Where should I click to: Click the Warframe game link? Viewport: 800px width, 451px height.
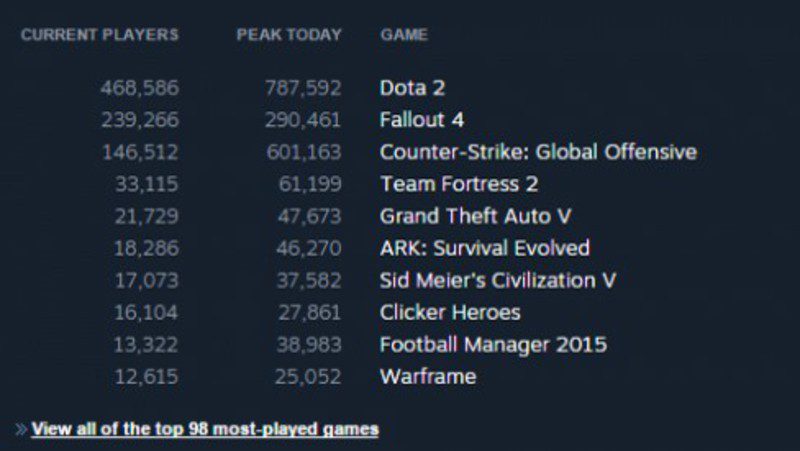[428, 377]
